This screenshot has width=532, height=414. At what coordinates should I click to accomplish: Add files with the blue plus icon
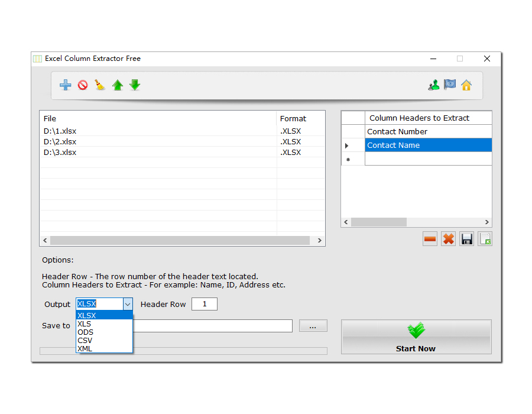65,85
